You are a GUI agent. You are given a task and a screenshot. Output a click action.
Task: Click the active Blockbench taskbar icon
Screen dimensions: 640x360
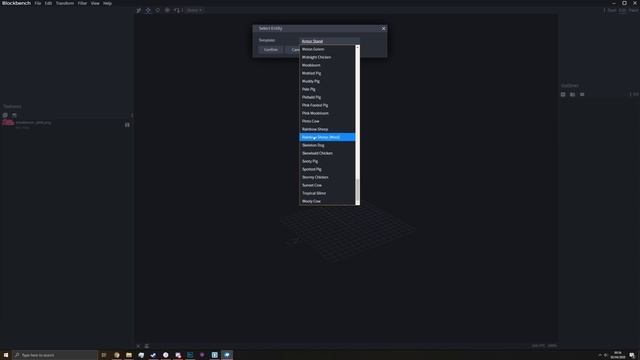(227, 355)
